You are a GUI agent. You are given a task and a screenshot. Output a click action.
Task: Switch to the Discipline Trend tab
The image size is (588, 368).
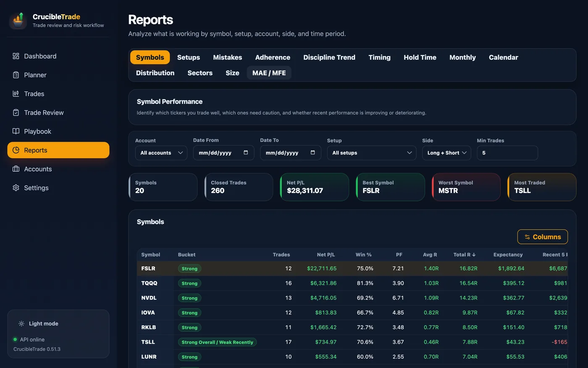329,57
